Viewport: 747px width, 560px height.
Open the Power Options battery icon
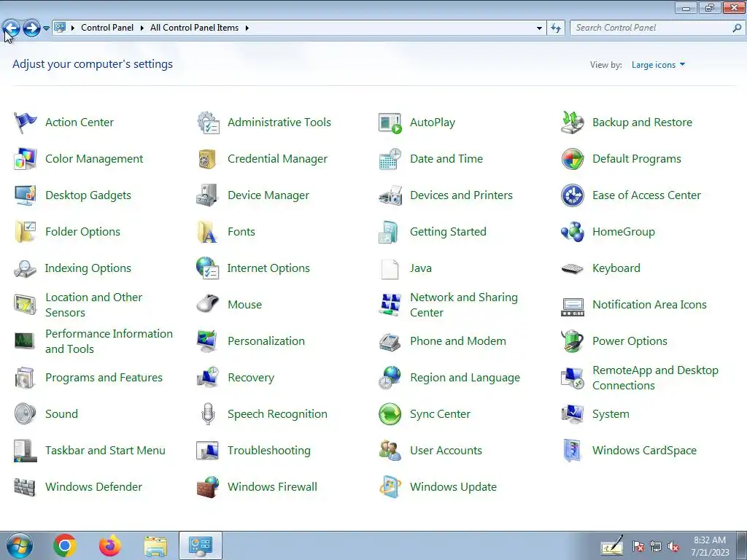572,341
